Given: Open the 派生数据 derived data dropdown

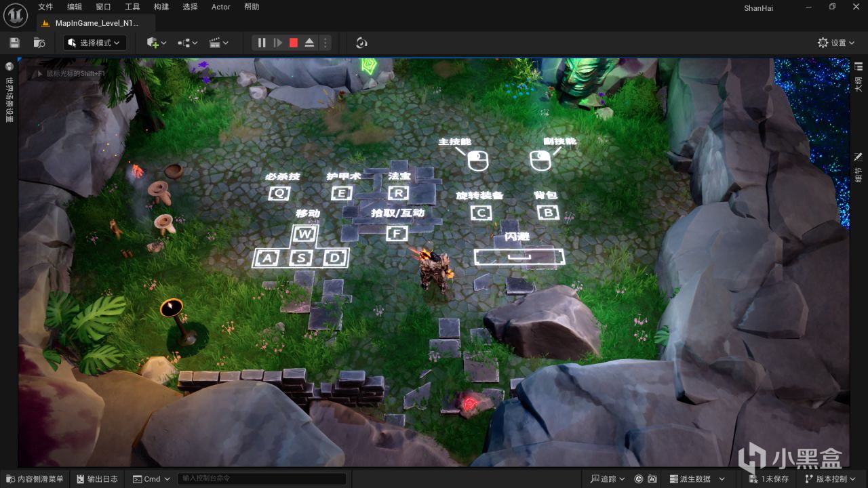Looking at the screenshot, I should pyautogui.click(x=697, y=479).
